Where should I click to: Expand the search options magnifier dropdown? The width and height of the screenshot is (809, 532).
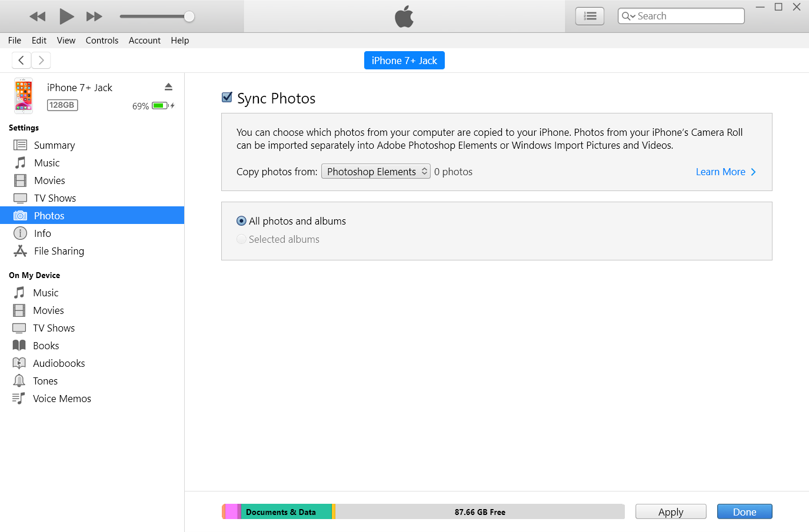coord(628,16)
